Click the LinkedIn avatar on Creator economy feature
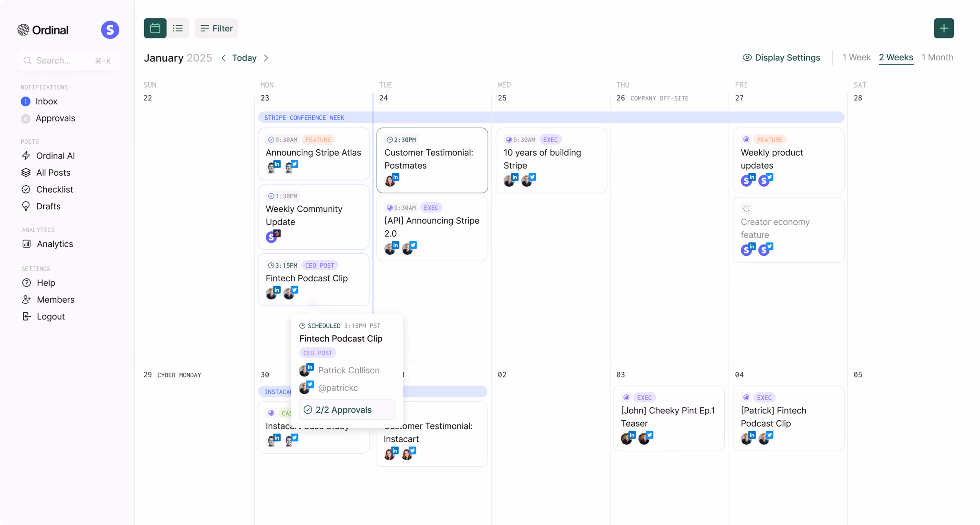Image resolution: width=980 pixels, height=525 pixels. click(748, 249)
